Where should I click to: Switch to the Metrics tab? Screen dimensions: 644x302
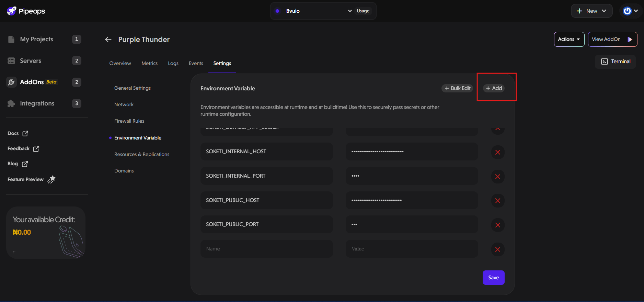150,63
